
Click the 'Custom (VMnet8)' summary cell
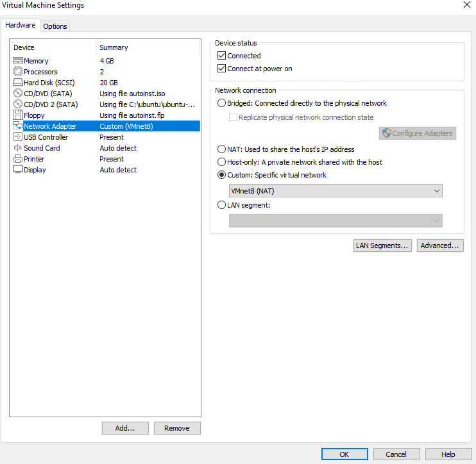click(126, 126)
